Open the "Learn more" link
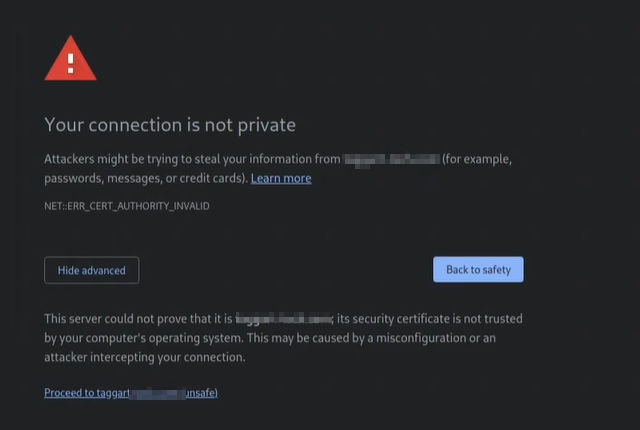640x430 pixels. pyautogui.click(x=281, y=178)
